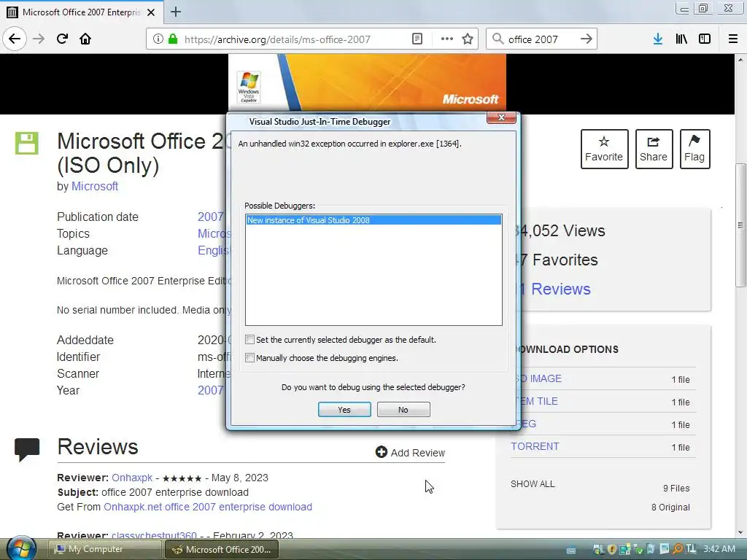
Task: Click the green checkmark tray icon
Action: click(x=638, y=550)
